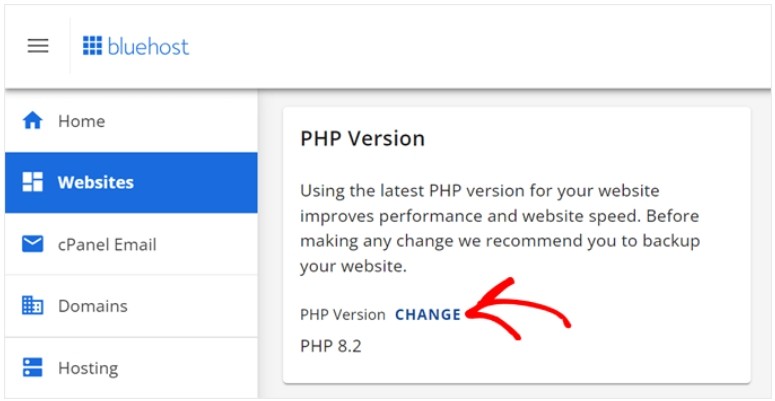This screenshot has width=775, height=401.
Task: Click the cPanel Email envelope icon
Action: coord(33,244)
